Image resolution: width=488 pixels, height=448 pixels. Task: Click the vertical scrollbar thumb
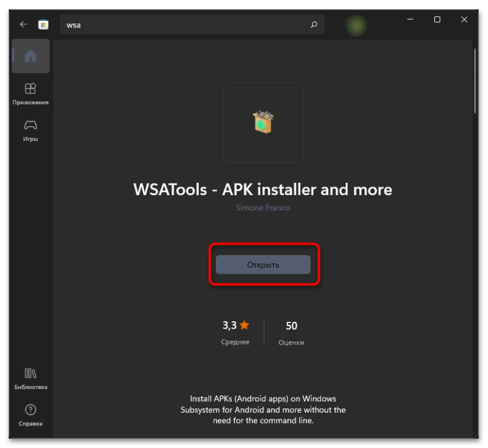[475, 81]
